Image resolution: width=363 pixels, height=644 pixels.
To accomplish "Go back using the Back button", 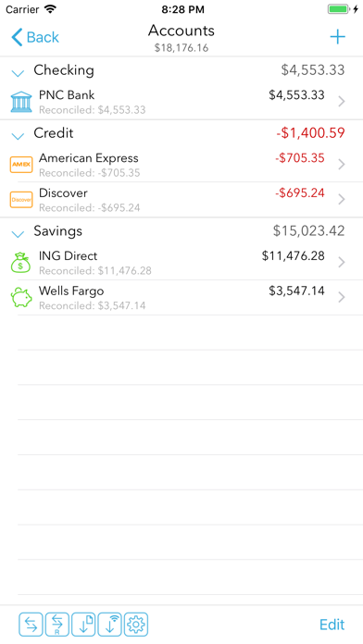I will [35, 37].
